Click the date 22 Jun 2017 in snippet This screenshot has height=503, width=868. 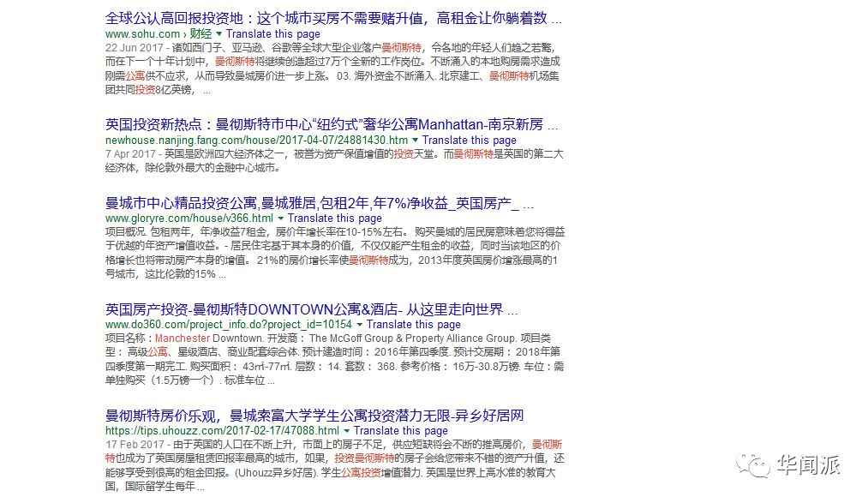(x=134, y=48)
